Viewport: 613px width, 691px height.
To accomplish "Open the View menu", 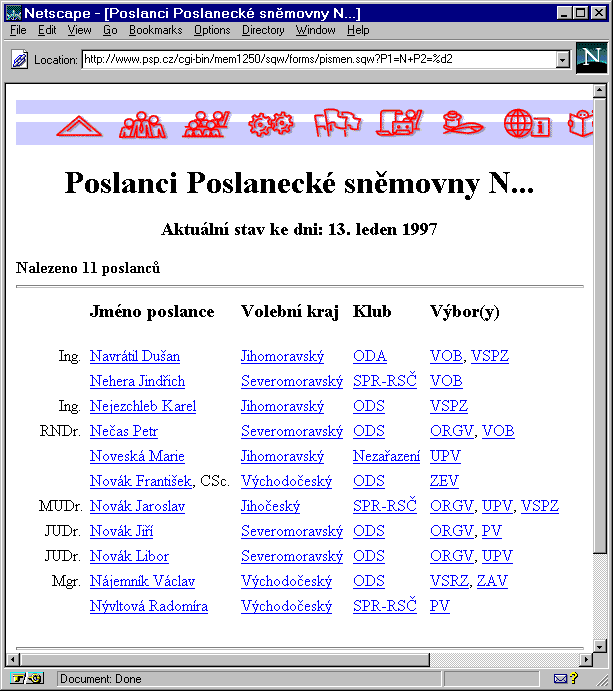I will click(79, 30).
